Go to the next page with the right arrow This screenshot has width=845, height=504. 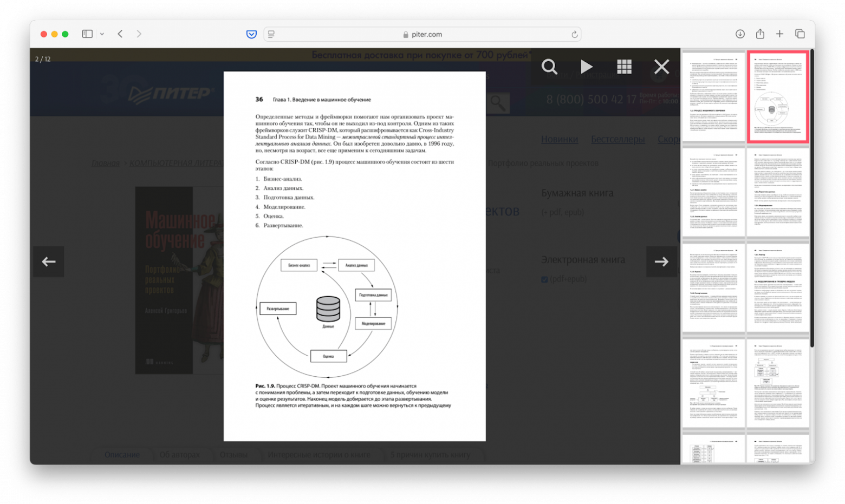[661, 261]
